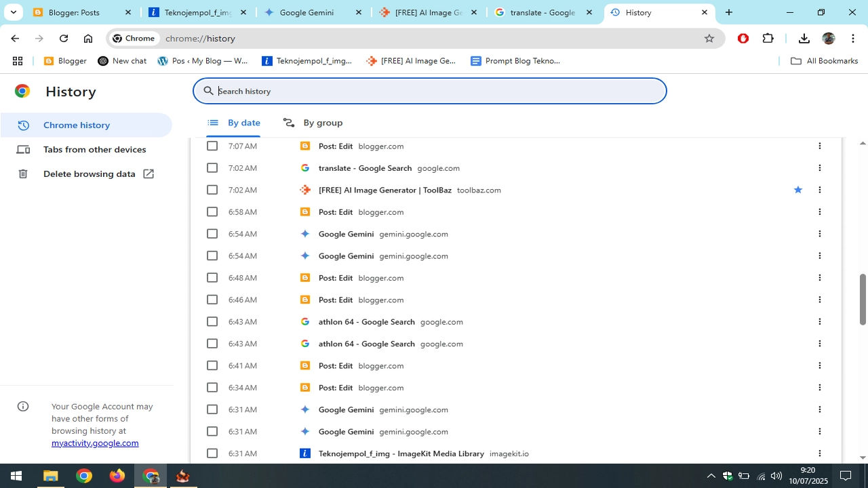
Task: Open a new tab with plus button
Action: pyautogui.click(x=729, y=12)
